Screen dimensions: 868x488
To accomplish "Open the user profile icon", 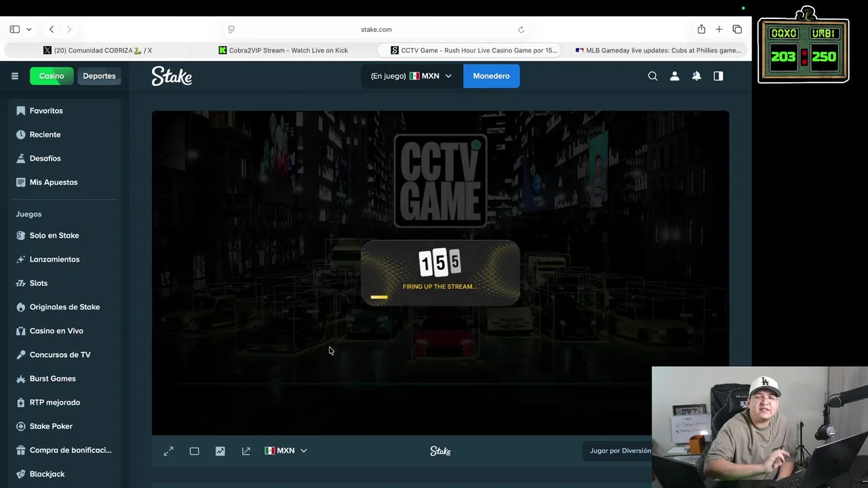I will click(674, 76).
